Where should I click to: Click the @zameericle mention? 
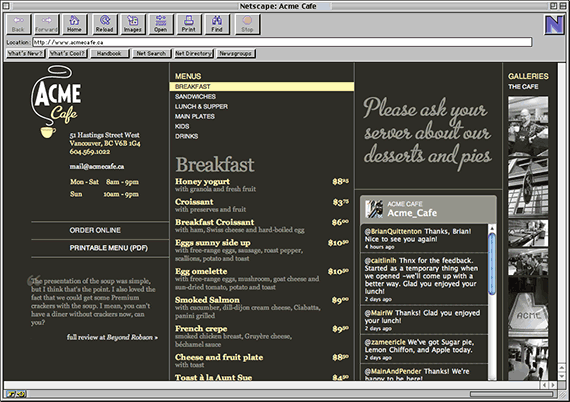point(385,342)
